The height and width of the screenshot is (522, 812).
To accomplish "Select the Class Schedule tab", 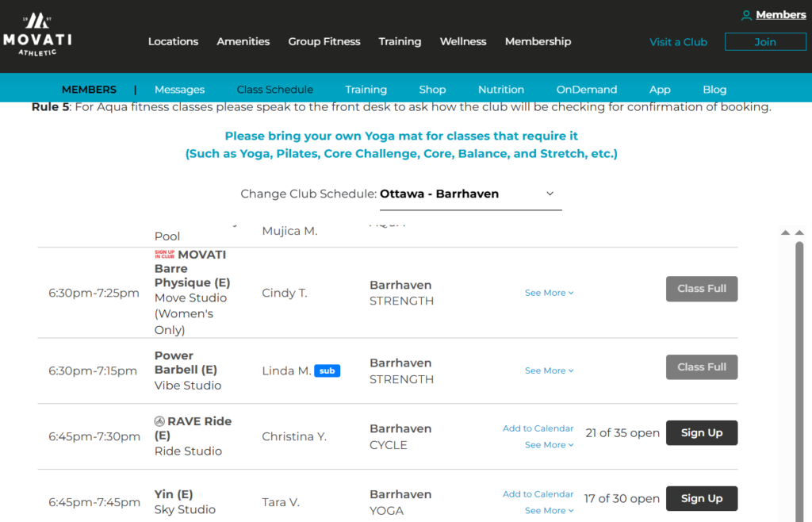I will (x=275, y=90).
